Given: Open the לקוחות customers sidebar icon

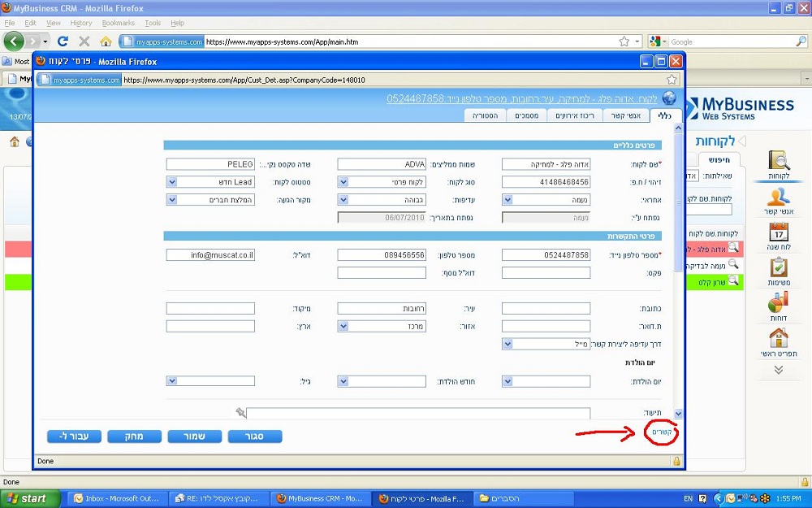Looking at the screenshot, I should [x=779, y=165].
